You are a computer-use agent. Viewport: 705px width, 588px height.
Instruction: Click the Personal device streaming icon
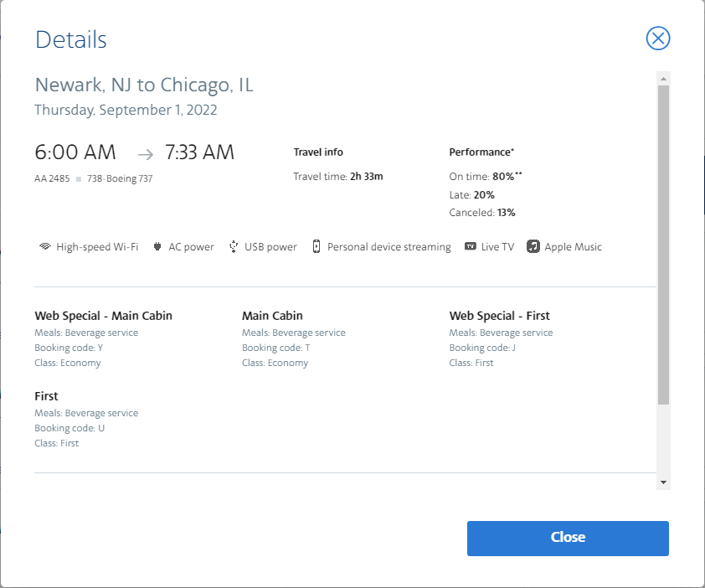point(316,247)
